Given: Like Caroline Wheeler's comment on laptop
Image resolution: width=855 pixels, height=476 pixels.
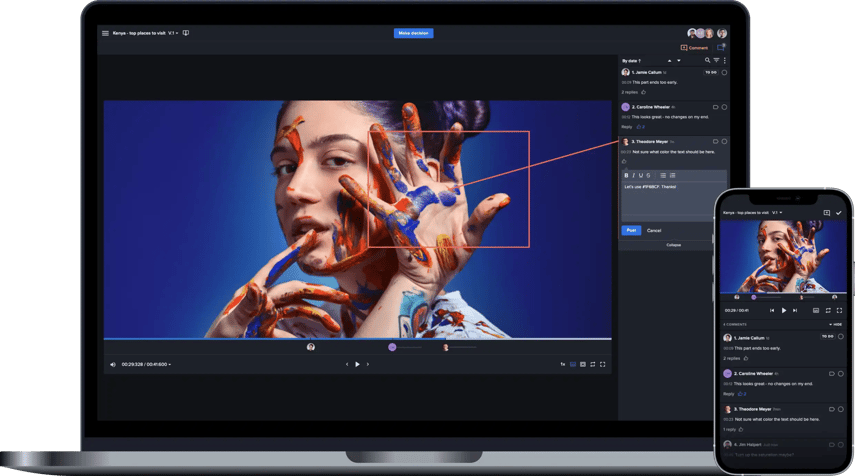Looking at the screenshot, I should tap(640, 127).
